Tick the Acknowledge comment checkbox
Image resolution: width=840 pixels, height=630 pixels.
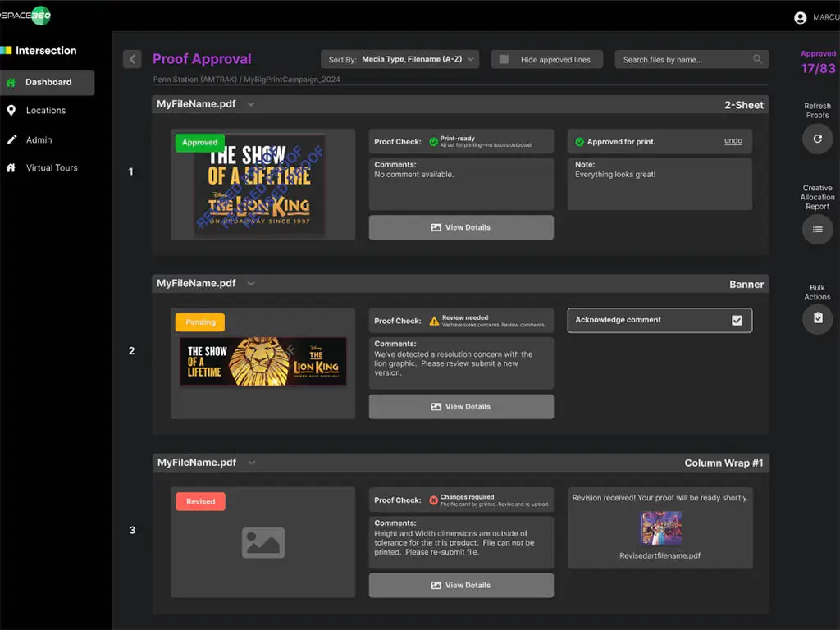[x=737, y=320]
